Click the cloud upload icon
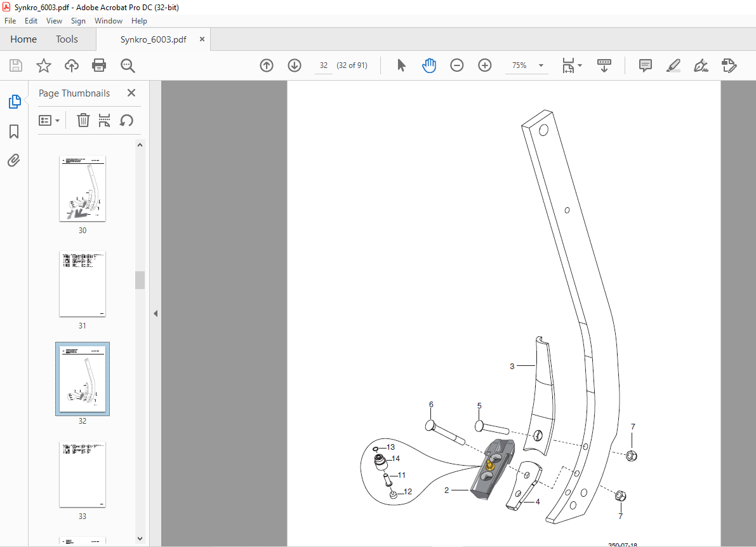The width and height of the screenshot is (756, 547). [71, 65]
